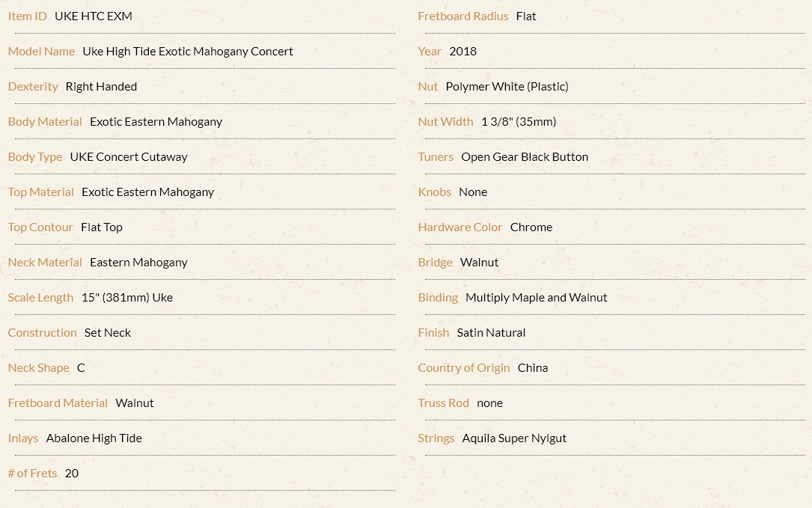Select the year value "2018"
The width and height of the screenshot is (812, 508).
tap(463, 52)
